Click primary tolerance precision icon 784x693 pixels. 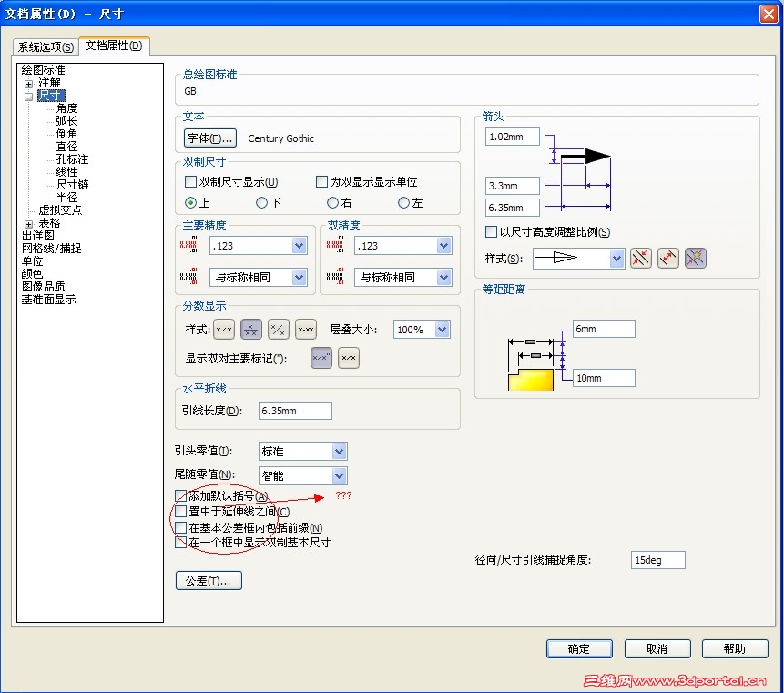188,276
